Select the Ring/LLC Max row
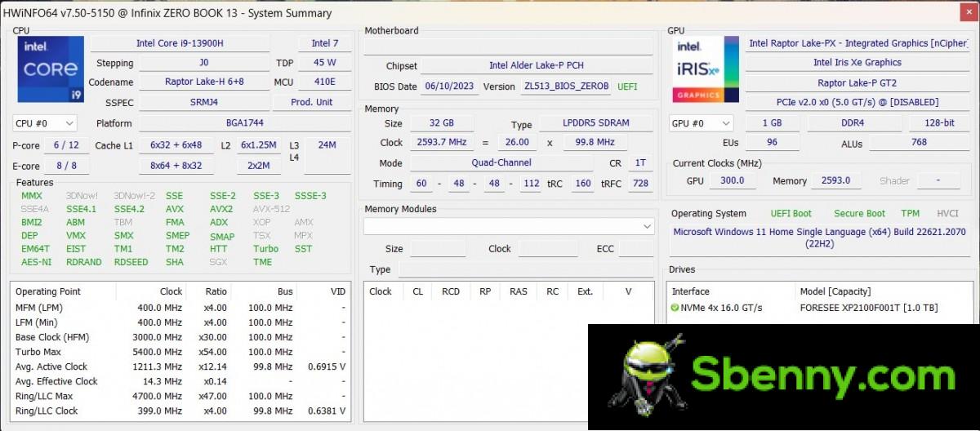The image size is (980, 431). click(x=180, y=396)
